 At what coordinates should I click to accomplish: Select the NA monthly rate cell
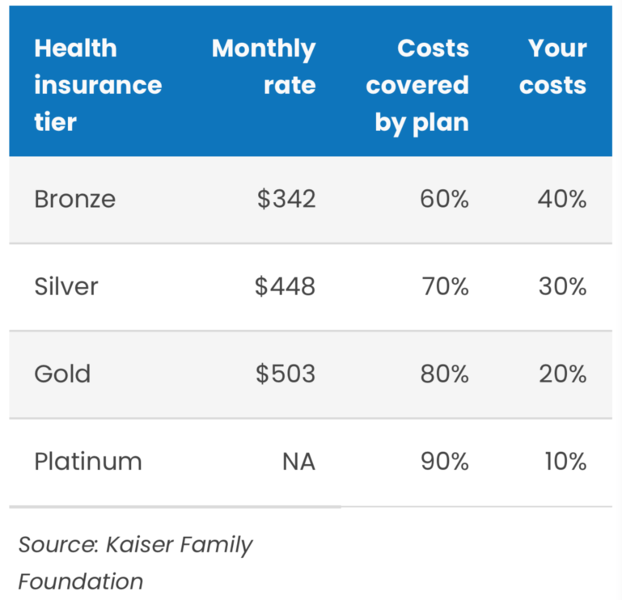(x=298, y=462)
